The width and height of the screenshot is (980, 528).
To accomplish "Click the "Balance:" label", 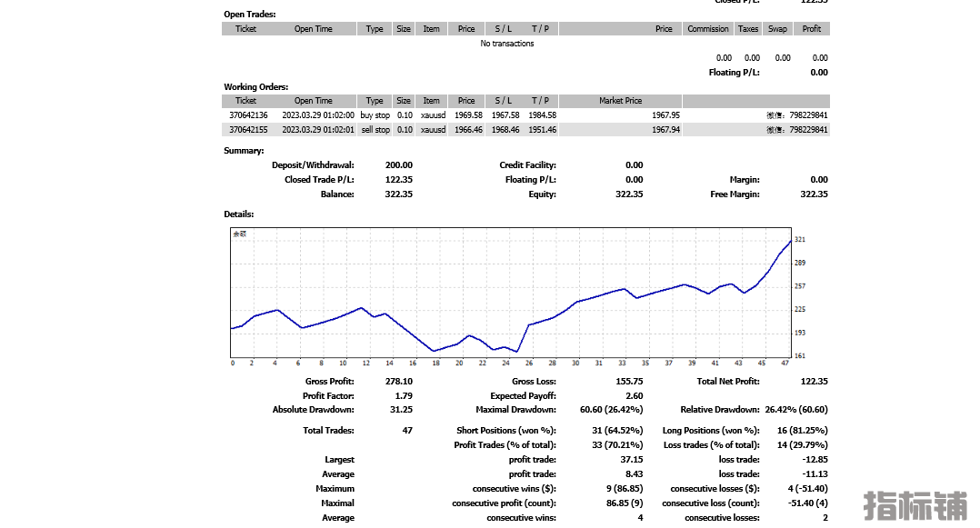I will pos(337,194).
